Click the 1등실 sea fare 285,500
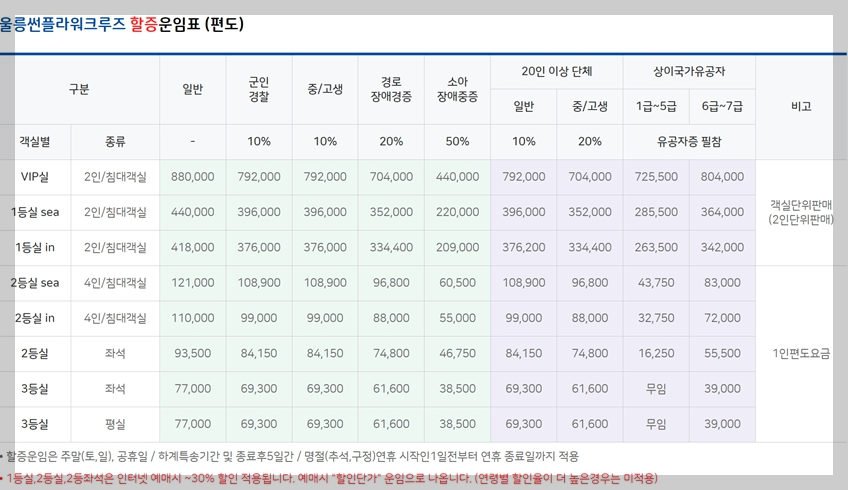848x490 pixels. [x=656, y=212]
